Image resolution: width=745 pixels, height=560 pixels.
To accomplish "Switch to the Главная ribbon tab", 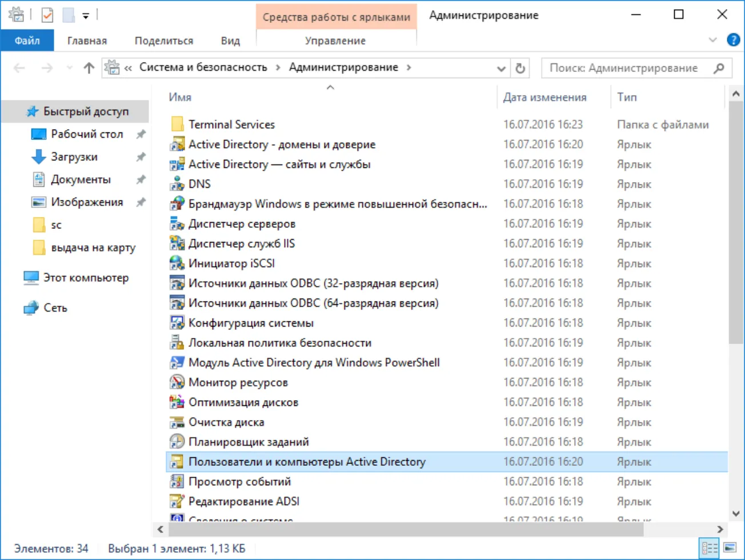I will click(x=87, y=41).
